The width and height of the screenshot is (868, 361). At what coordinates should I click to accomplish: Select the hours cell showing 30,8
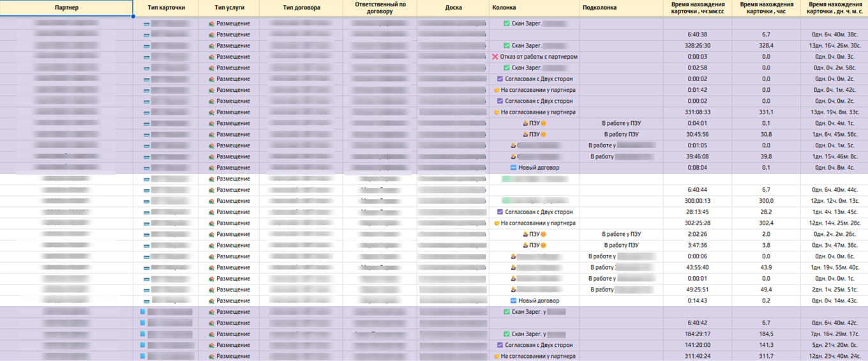[x=766, y=135]
